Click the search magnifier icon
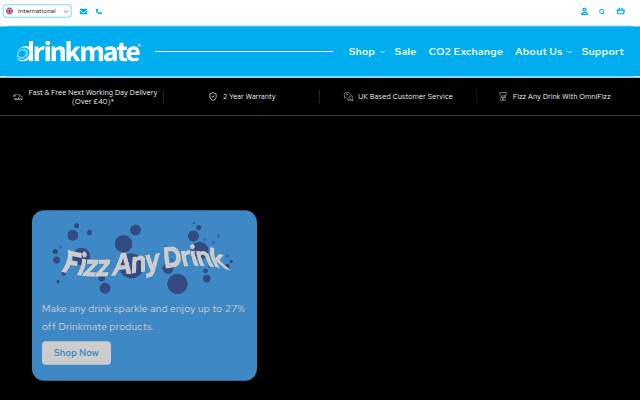640x400 pixels. click(x=602, y=11)
